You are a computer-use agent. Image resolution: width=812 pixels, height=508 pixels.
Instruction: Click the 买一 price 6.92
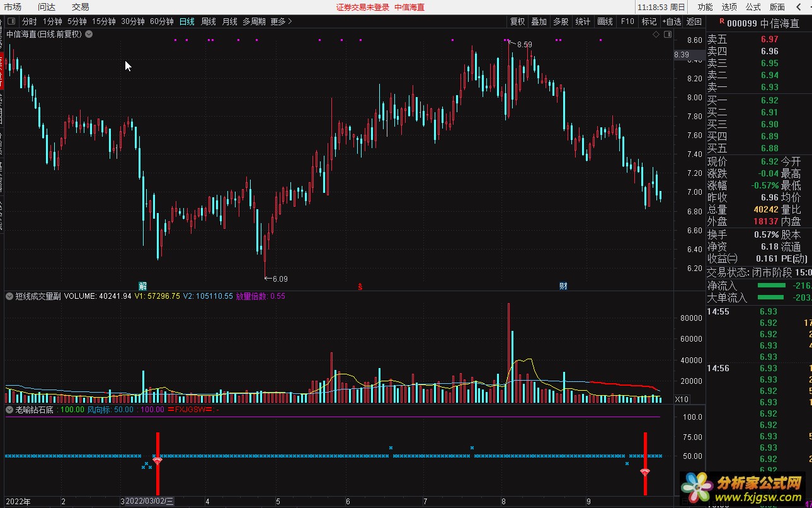[x=769, y=100]
